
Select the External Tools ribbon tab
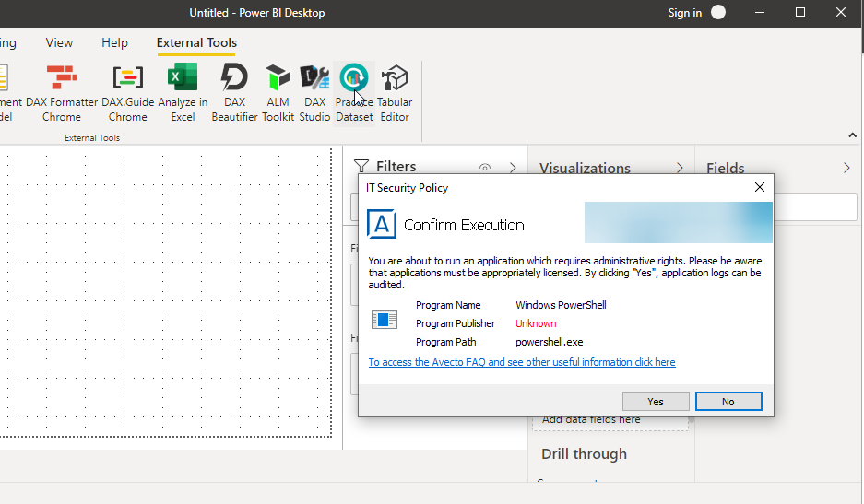click(196, 43)
